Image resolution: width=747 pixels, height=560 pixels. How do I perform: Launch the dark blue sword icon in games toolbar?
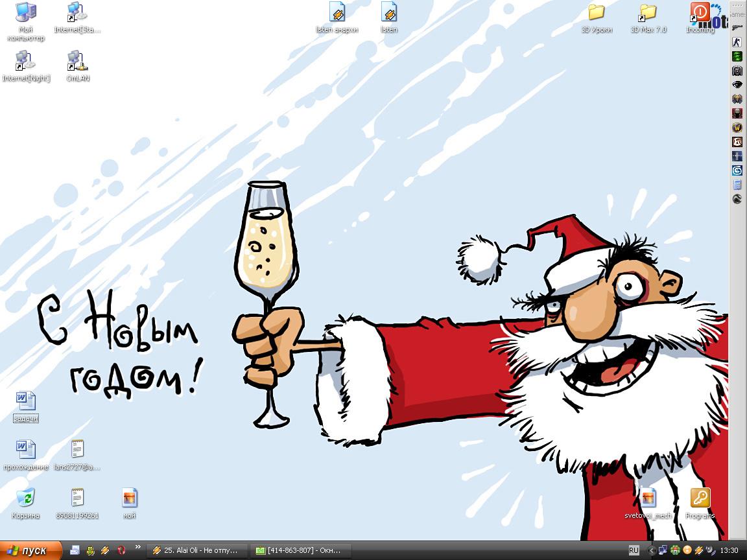tap(737, 156)
